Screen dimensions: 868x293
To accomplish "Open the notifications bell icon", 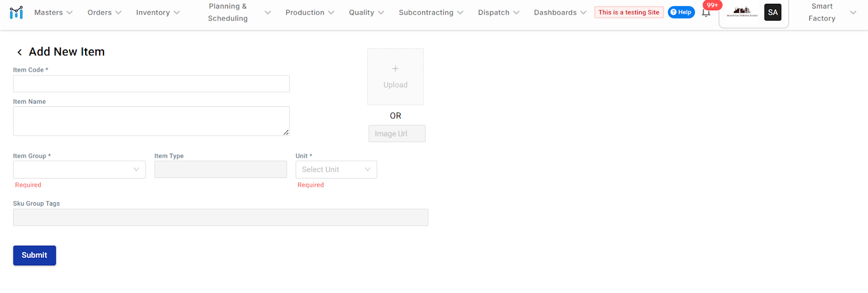I will tap(706, 12).
